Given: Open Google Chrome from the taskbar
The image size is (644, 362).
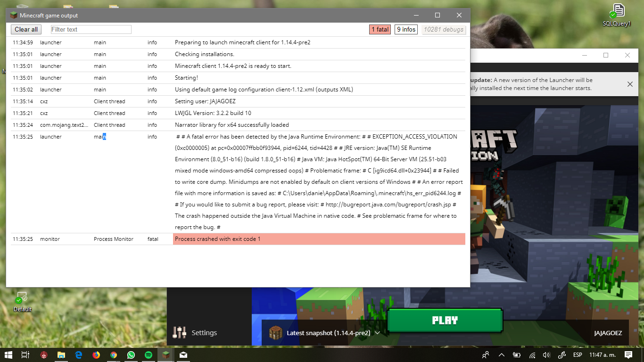Looking at the screenshot, I should (114, 355).
